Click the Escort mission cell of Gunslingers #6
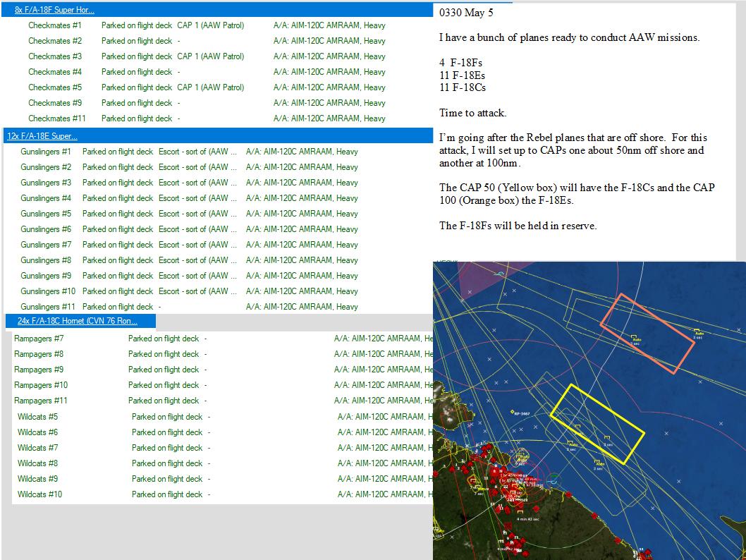 197,229
